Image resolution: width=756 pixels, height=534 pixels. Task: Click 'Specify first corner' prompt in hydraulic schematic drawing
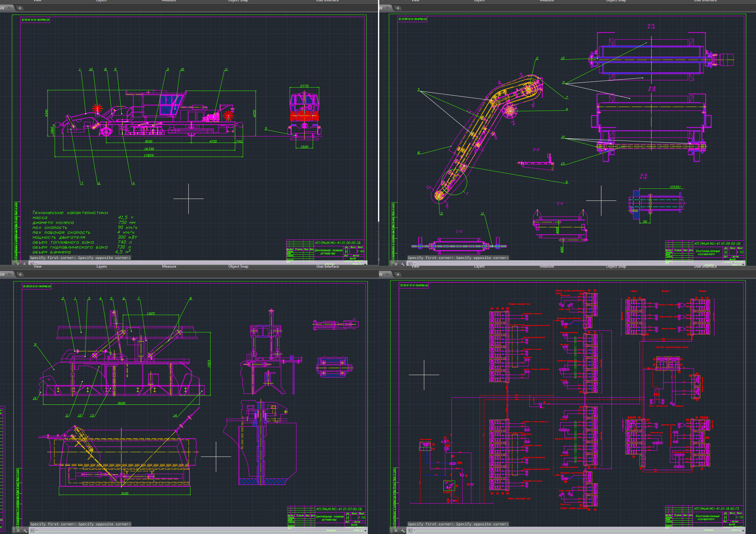coord(458,524)
